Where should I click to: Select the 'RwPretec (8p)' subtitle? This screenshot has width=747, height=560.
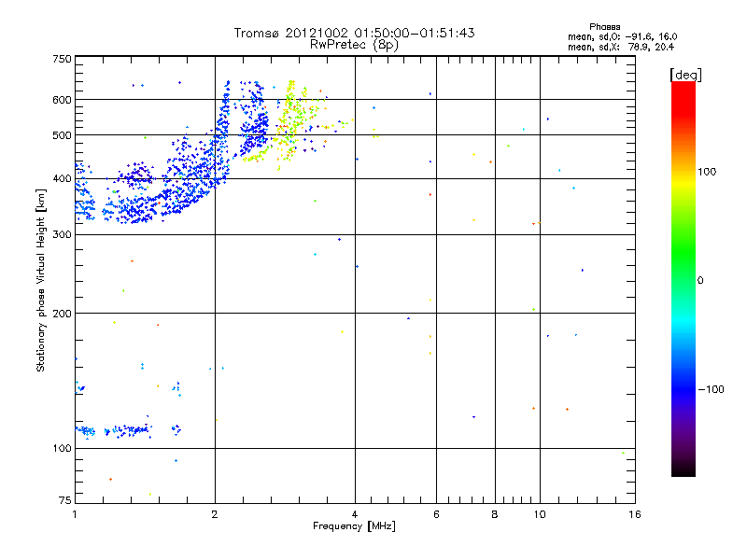click(354, 45)
